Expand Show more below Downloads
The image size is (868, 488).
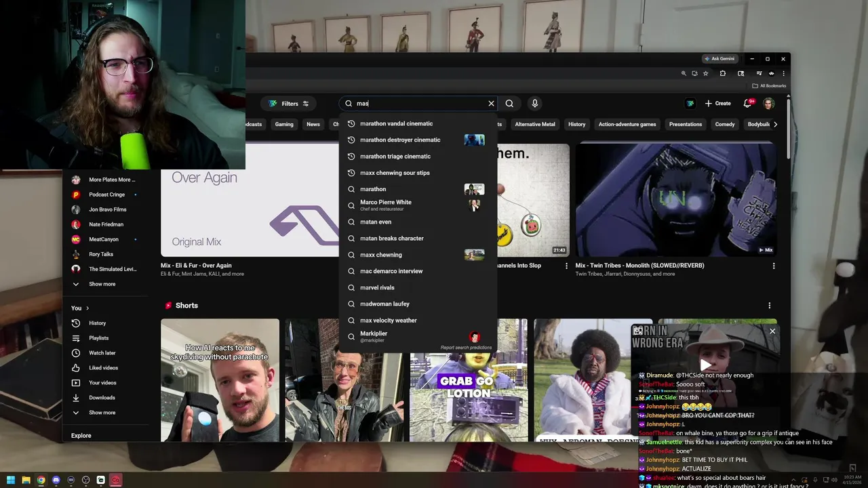105,413
